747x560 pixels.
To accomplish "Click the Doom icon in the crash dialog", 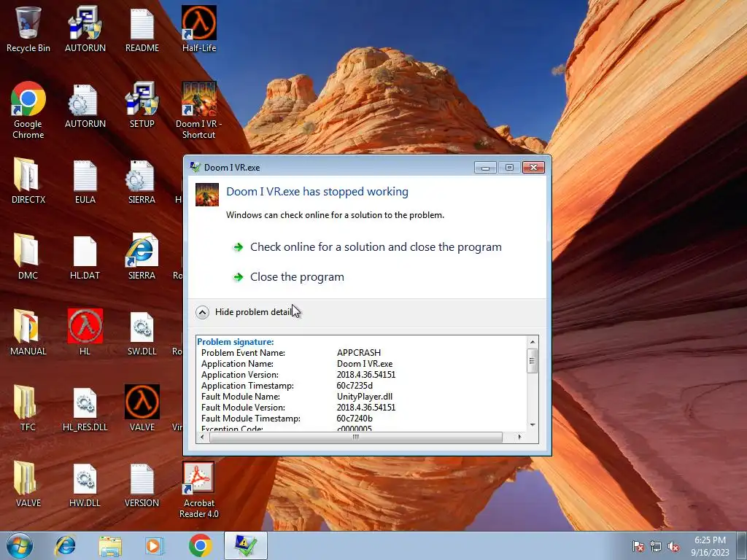I will pos(207,194).
